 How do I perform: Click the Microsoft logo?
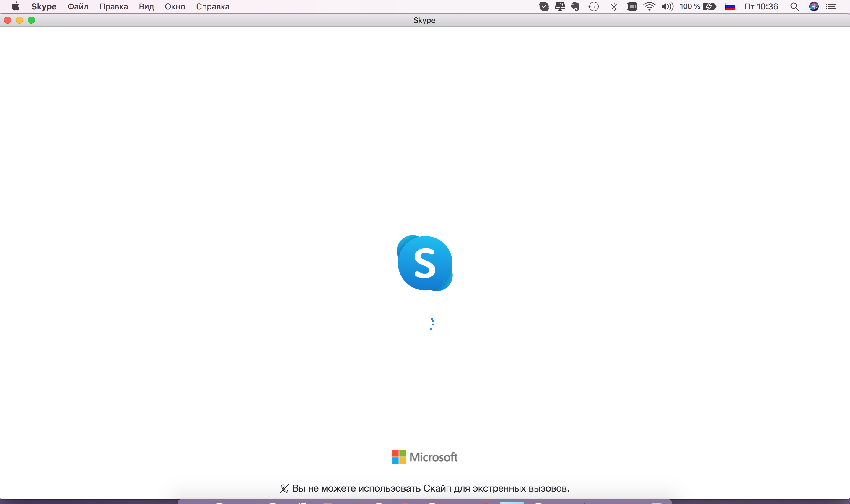(x=424, y=457)
